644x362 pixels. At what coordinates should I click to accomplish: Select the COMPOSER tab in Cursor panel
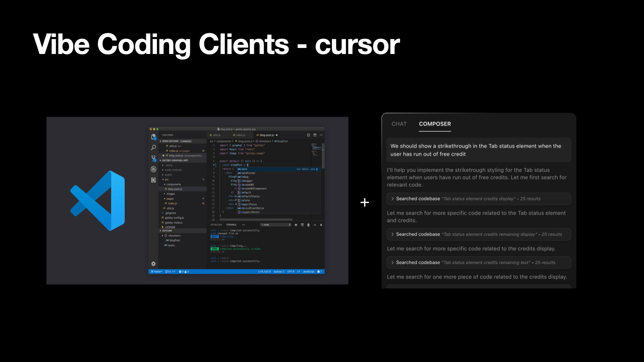pyautogui.click(x=435, y=124)
